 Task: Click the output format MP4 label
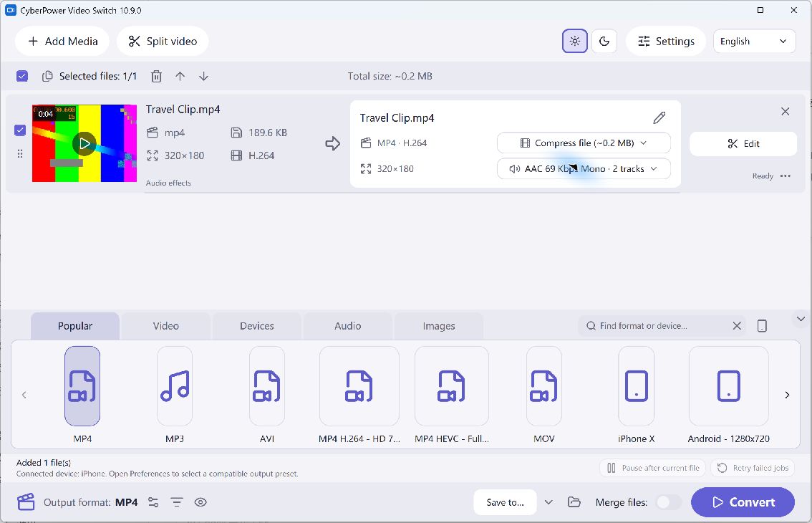[x=126, y=502]
